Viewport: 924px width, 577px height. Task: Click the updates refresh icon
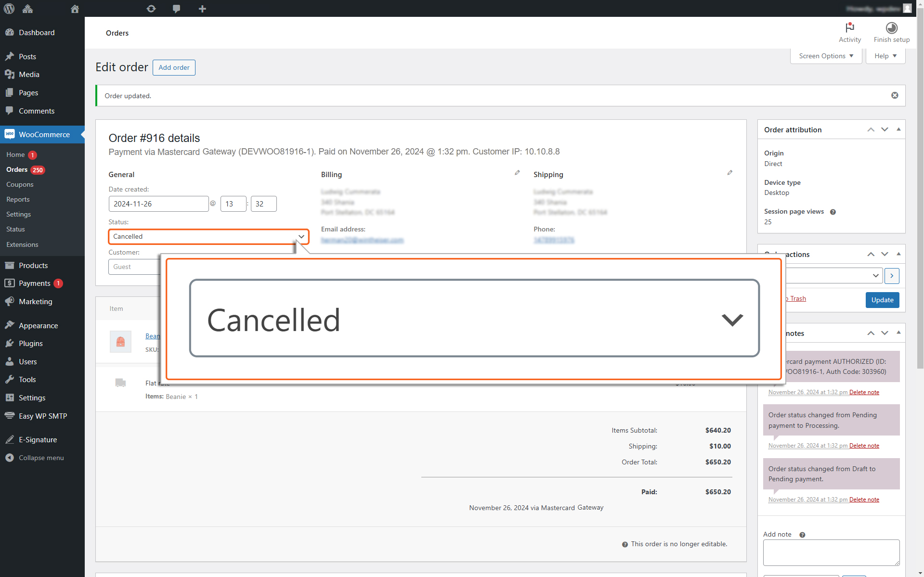click(151, 9)
